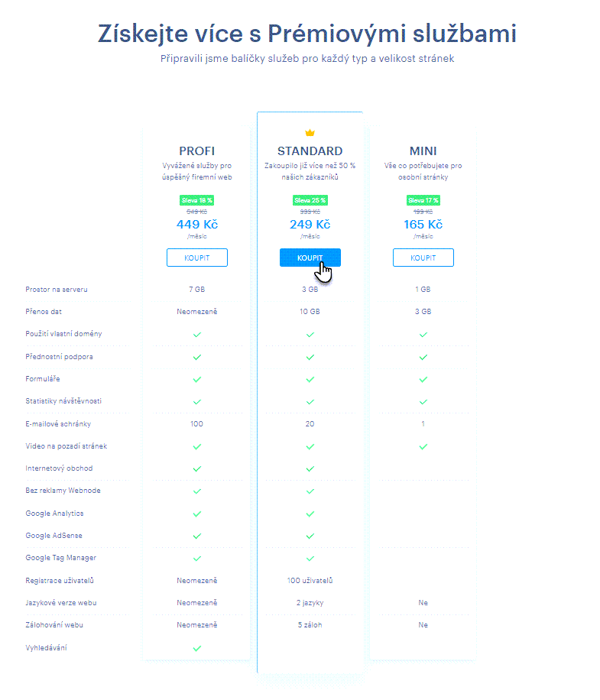Click the Prostor na serveru row label
Image resolution: width=600 pixels, height=700 pixels.
[55, 290]
